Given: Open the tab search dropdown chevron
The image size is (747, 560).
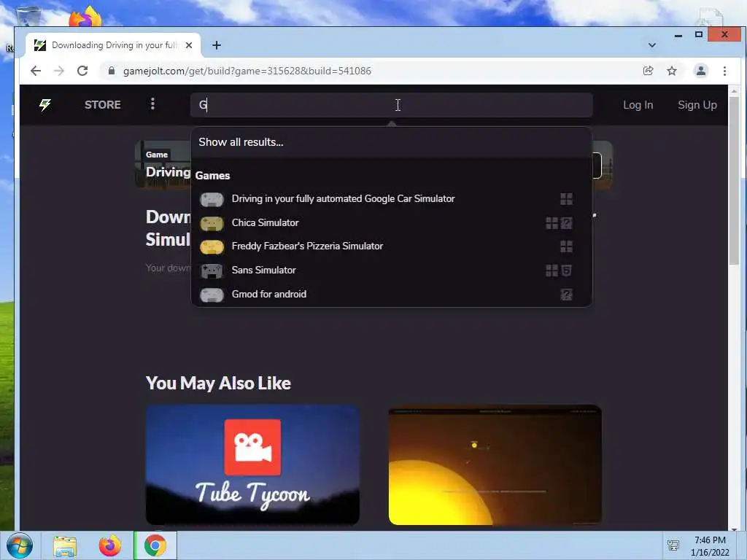Looking at the screenshot, I should [x=651, y=45].
